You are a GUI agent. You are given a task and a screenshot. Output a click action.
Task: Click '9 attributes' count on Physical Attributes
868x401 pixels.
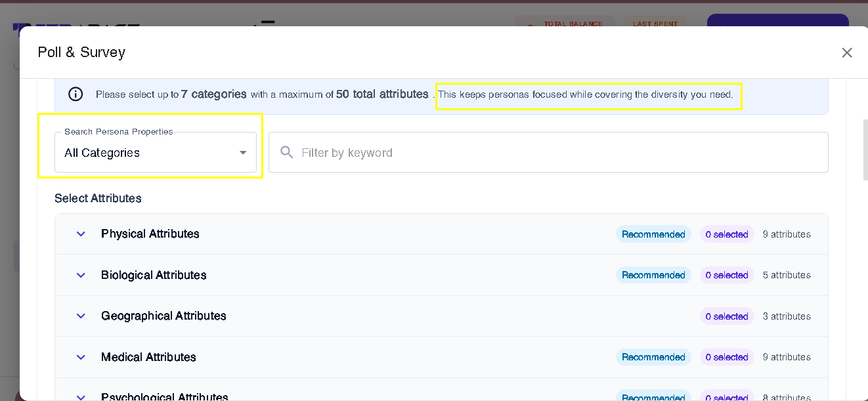click(x=787, y=234)
